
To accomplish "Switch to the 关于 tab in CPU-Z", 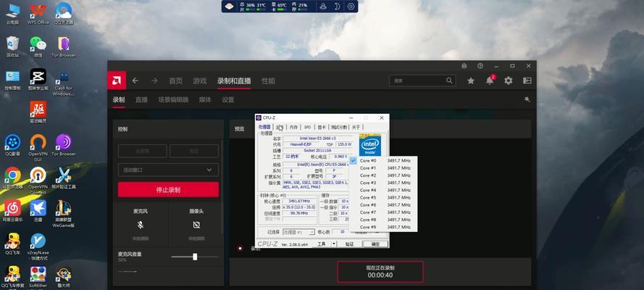I will [356, 128].
